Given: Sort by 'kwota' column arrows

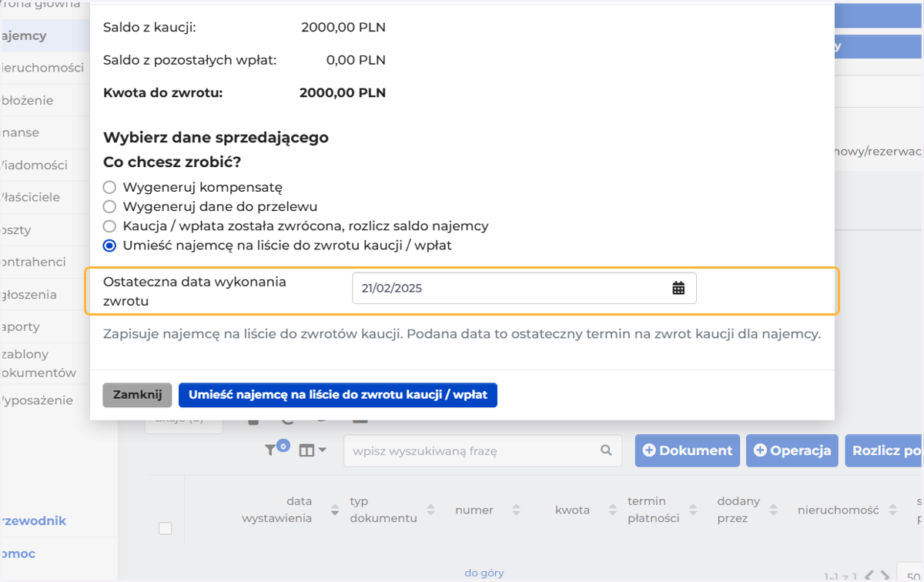Looking at the screenshot, I should 611,510.
